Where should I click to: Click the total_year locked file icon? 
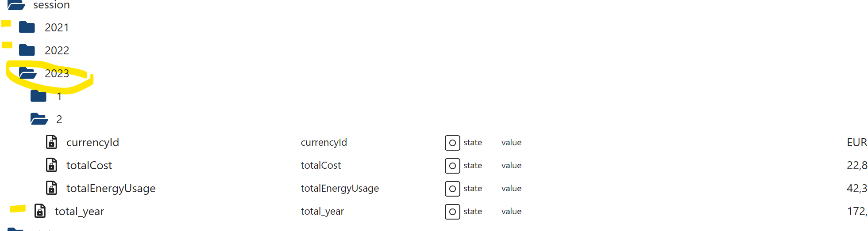40,211
